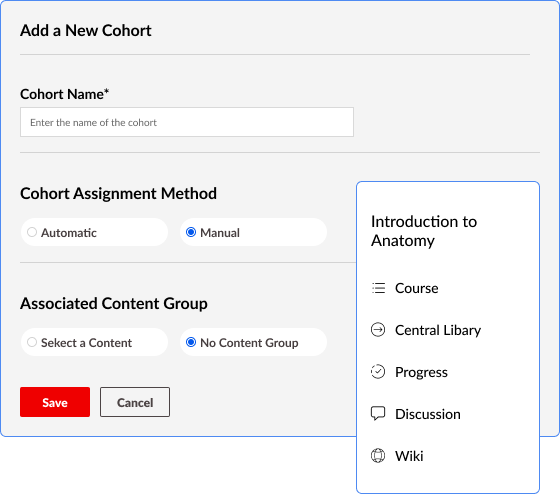
Task: Click the No Content Group label text
Action: click(249, 343)
